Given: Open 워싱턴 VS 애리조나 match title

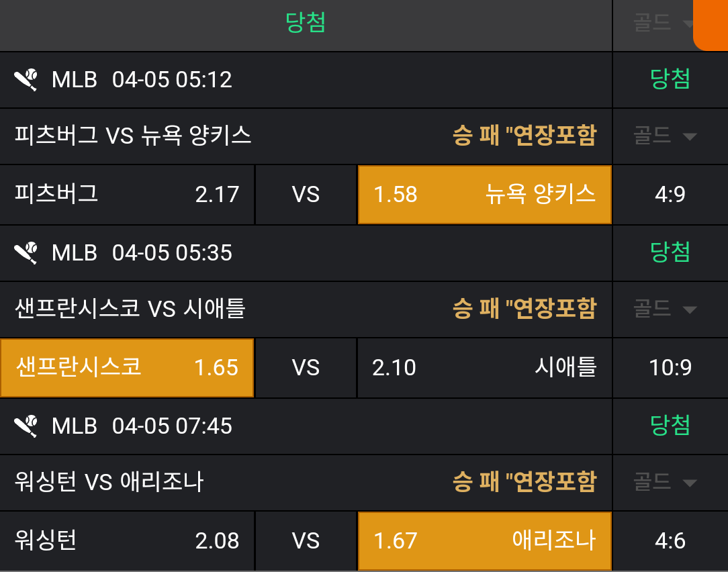Looking at the screenshot, I should 109,482.
